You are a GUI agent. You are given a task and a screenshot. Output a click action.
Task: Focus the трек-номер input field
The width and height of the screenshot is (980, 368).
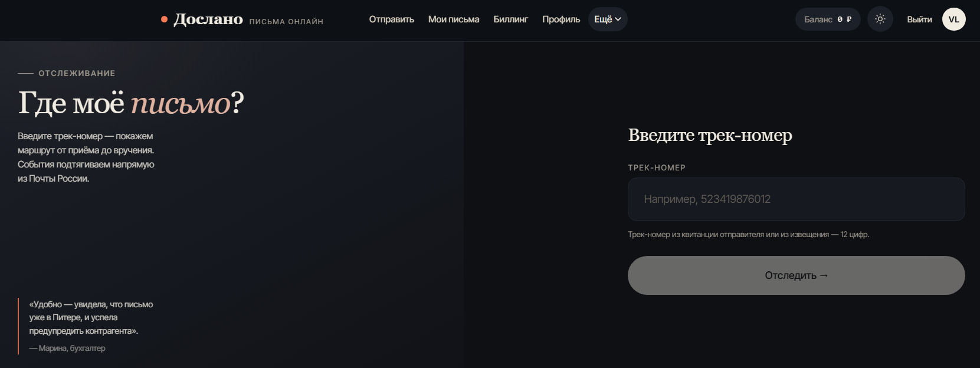pyautogui.click(x=797, y=199)
